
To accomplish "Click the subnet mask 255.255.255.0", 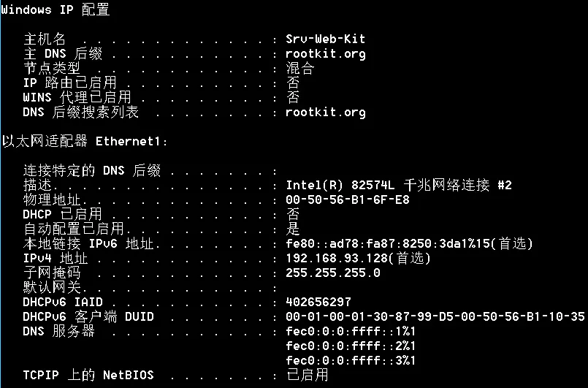I will pyautogui.click(x=333, y=273).
